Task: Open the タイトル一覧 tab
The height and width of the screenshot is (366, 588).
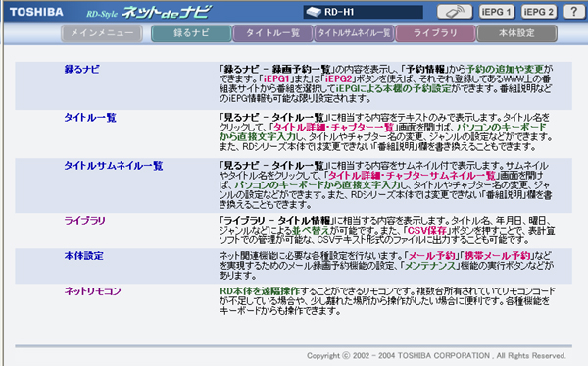Action: click(272, 33)
